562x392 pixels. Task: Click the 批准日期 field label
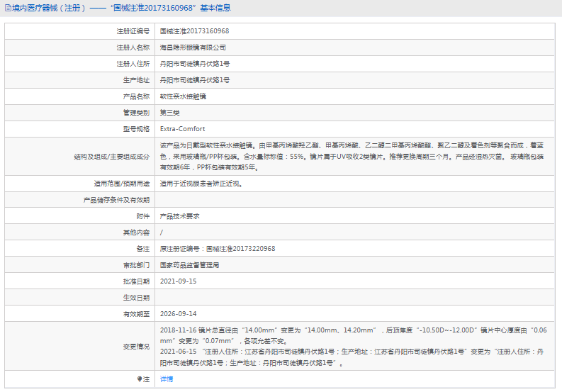tap(136, 281)
